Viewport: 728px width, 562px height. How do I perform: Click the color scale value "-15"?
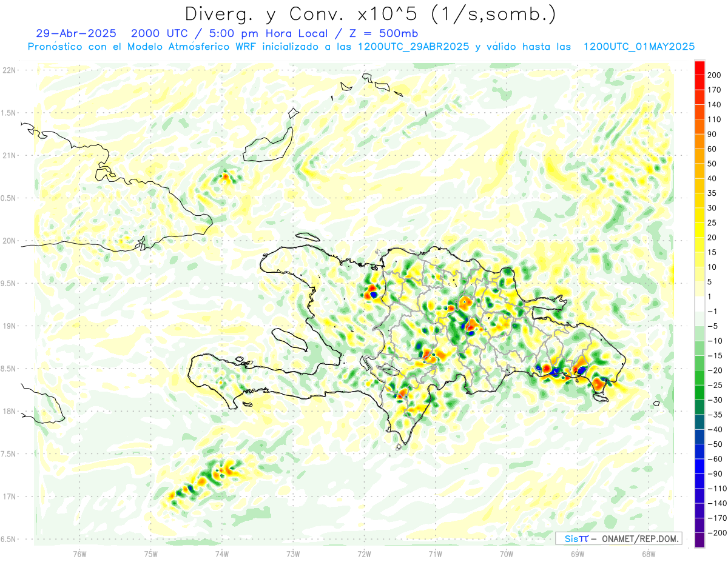pyautogui.click(x=716, y=355)
